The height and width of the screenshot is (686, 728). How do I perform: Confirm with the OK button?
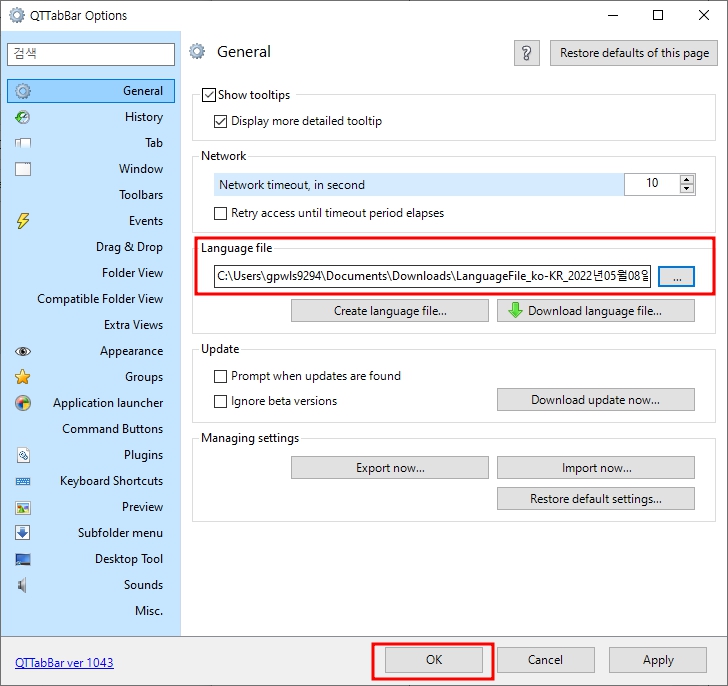pos(434,660)
